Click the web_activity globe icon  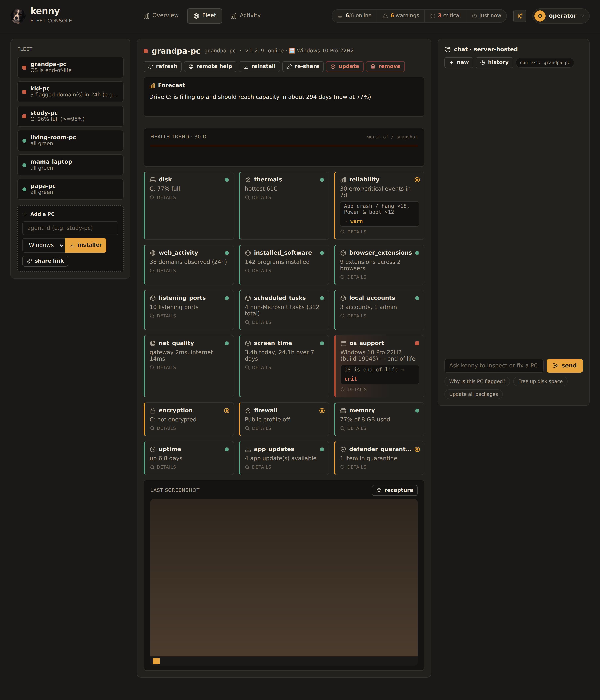pos(153,253)
